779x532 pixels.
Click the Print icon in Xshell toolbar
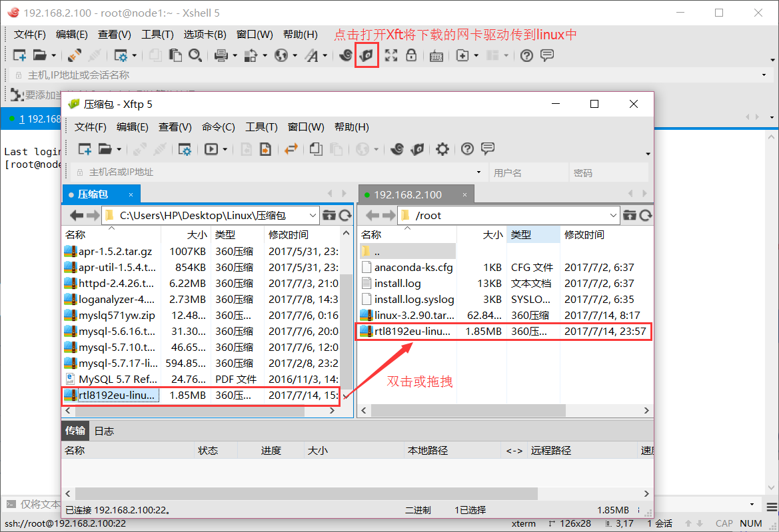tap(221, 55)
